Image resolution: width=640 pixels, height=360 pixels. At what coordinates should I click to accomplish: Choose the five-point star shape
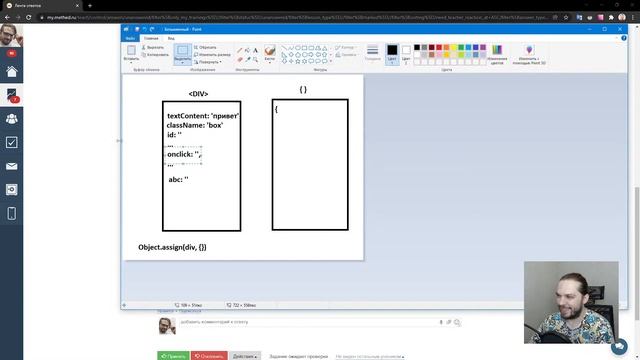click(298, 61)
